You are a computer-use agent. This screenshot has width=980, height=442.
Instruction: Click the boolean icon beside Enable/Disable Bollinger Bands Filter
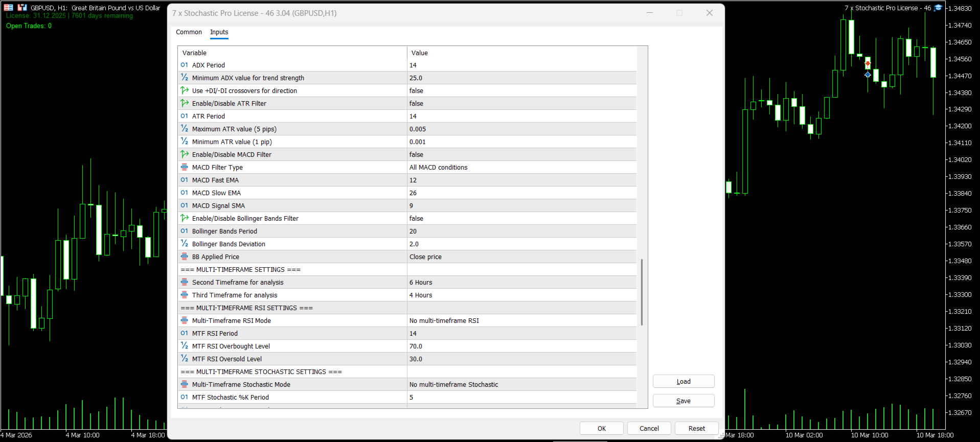(184, 218)
